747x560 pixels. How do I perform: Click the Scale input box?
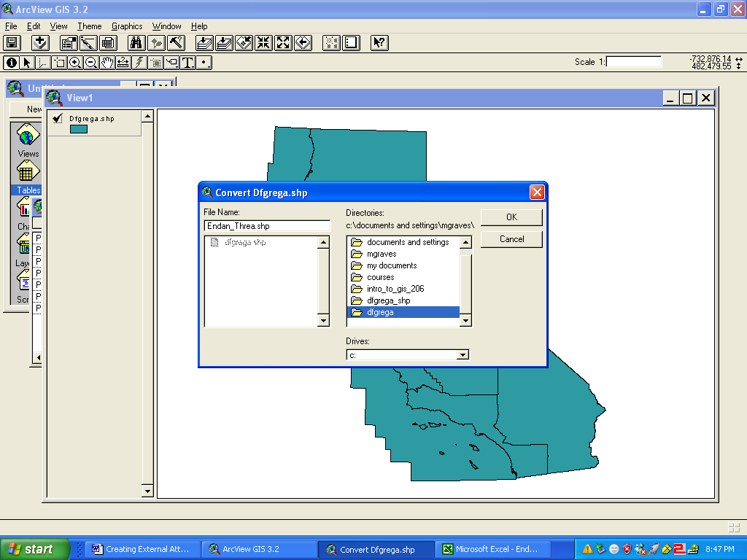click(x=634, y=61)
